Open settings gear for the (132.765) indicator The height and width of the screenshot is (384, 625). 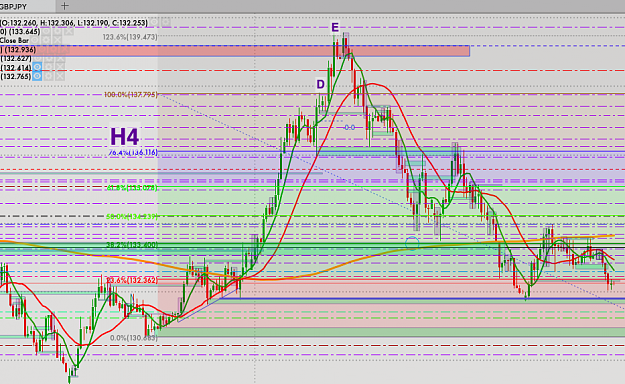point(48,76)
